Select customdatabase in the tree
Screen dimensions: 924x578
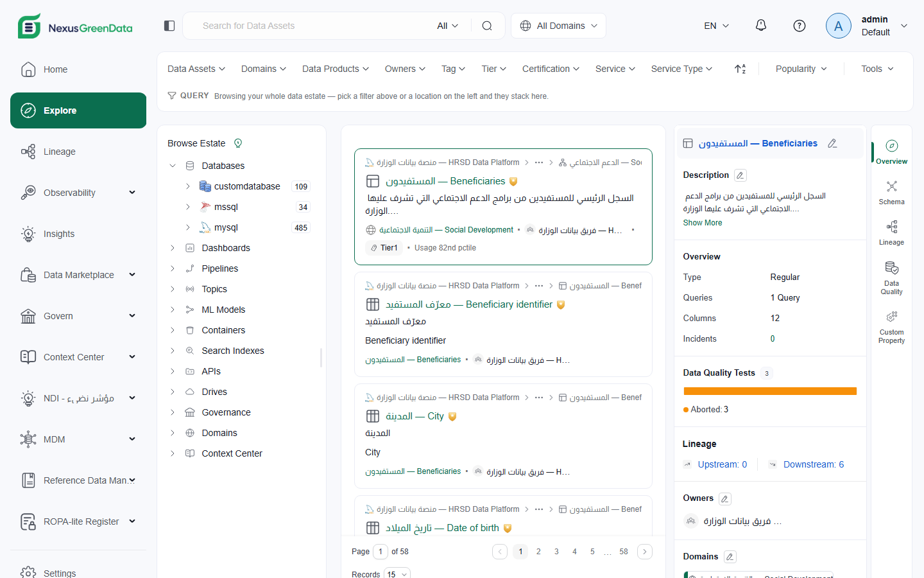pos(247,186)
